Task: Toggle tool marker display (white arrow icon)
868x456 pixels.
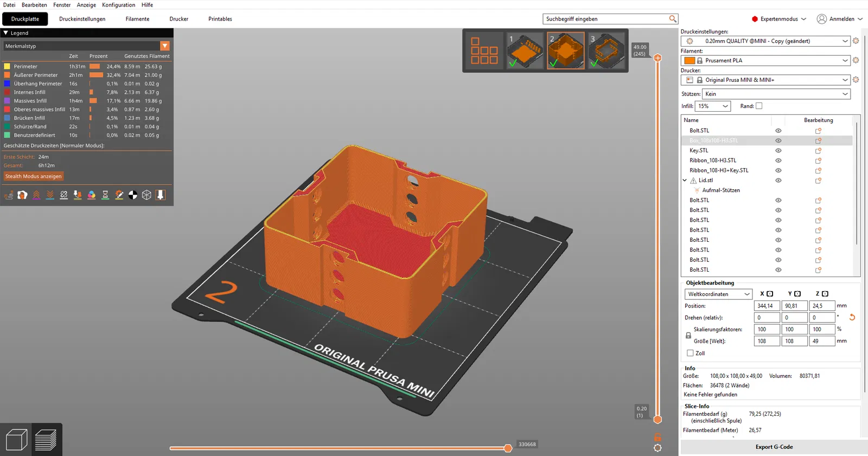Action: (161, 195)
